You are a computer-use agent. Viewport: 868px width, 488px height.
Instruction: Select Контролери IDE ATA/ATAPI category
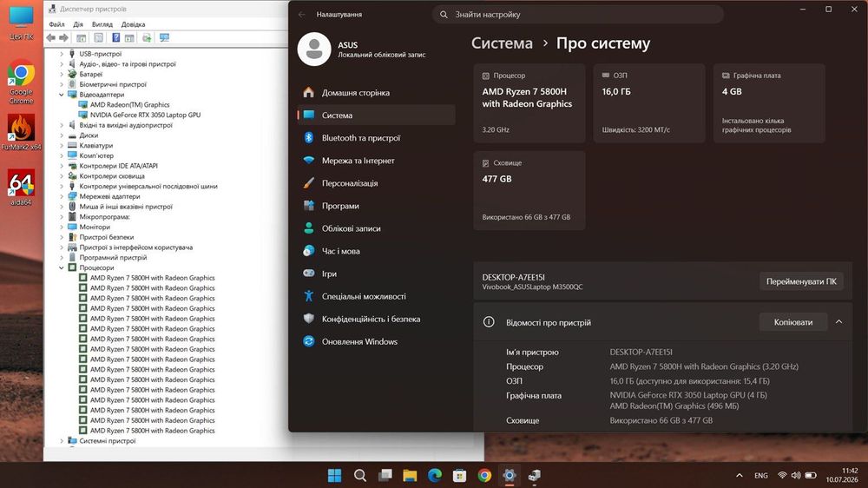(118, 166)
